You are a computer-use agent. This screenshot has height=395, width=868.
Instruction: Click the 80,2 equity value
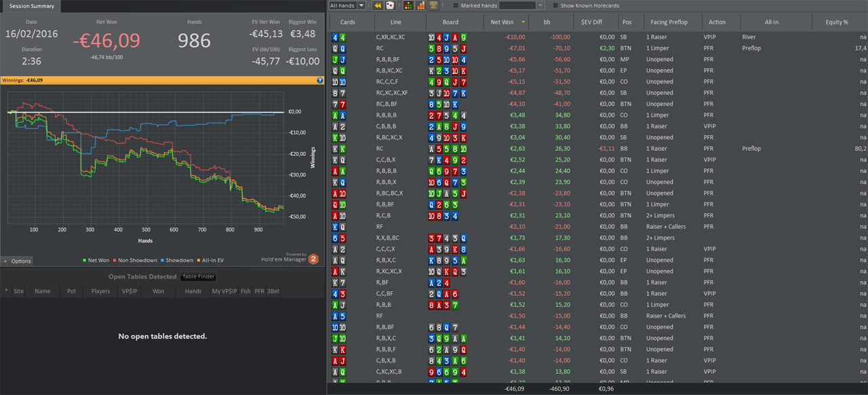861,148
